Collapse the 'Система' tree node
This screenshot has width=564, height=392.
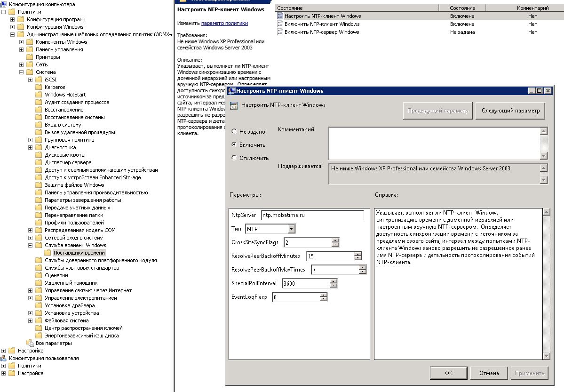point(22,72)
